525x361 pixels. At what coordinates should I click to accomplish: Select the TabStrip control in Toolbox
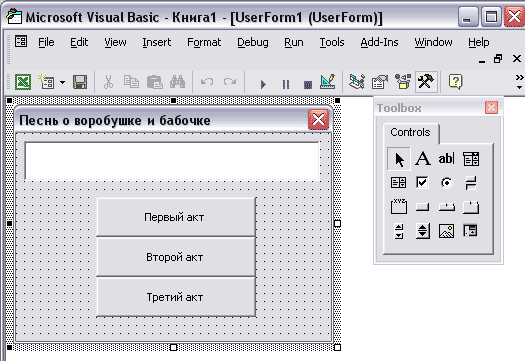[x=447, y=207]
